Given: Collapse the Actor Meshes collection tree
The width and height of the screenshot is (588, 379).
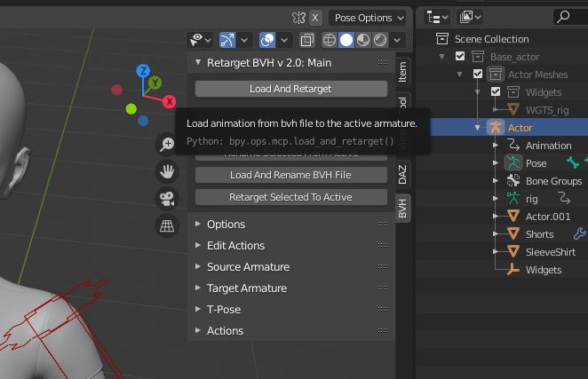Looking at the screenshot, I should [x=460, y=75].
